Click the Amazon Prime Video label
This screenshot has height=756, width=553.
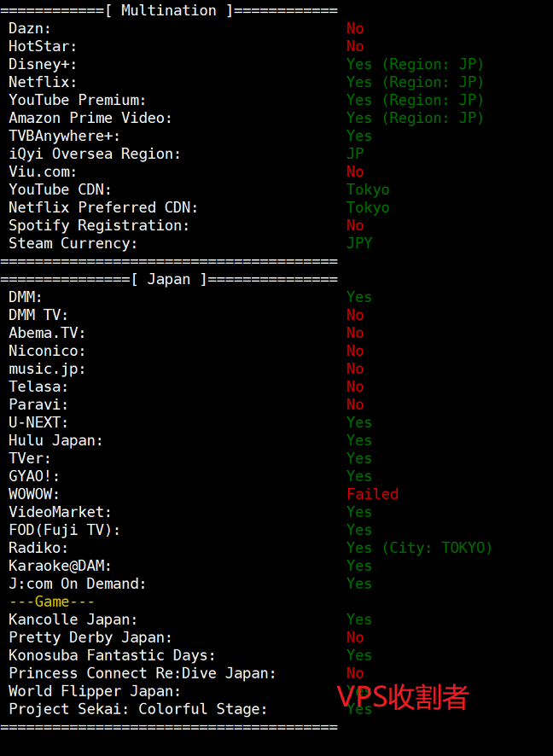[x=90, y=118]
